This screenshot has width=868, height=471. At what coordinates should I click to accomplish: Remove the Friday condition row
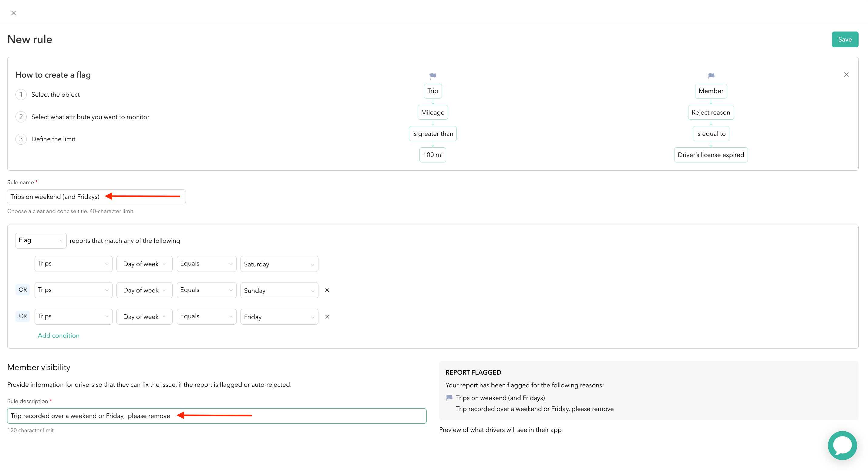tap(327, 316)
